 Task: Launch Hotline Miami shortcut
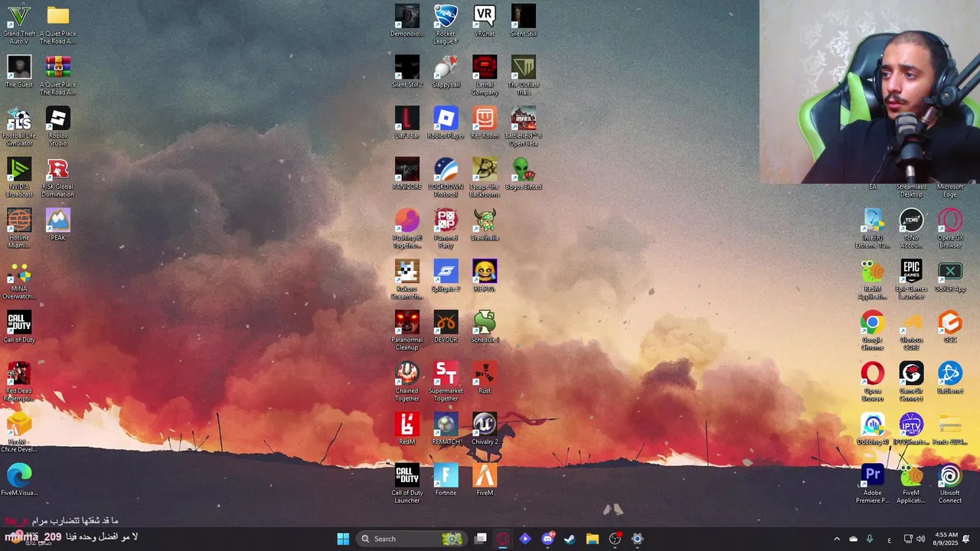coord(19,228)
